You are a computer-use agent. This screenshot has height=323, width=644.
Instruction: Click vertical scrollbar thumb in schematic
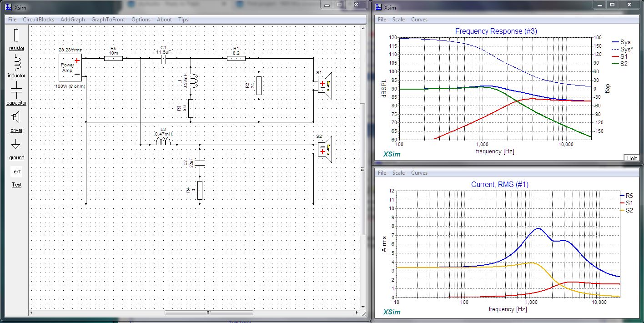pos(363,168)
